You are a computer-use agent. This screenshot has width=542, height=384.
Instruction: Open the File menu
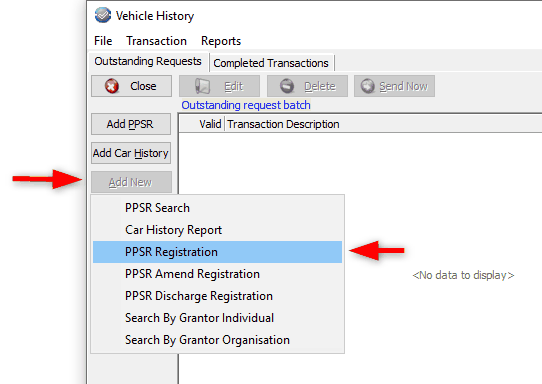coord(103,41)
